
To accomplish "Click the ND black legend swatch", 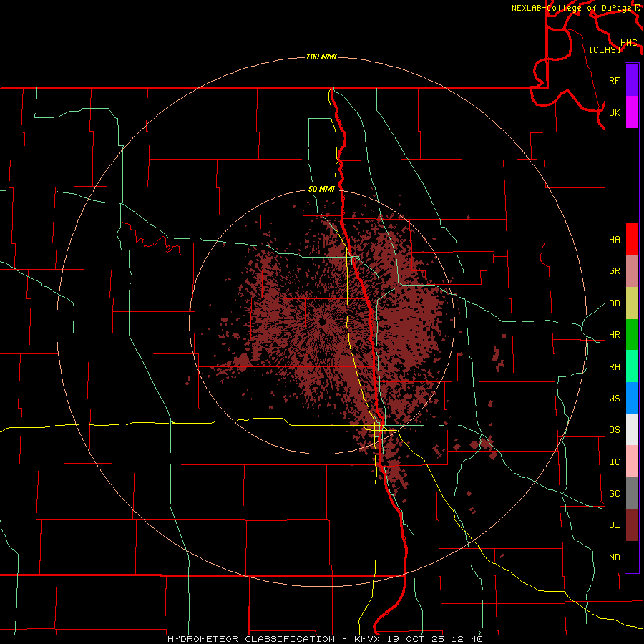I will coord(632,557).
